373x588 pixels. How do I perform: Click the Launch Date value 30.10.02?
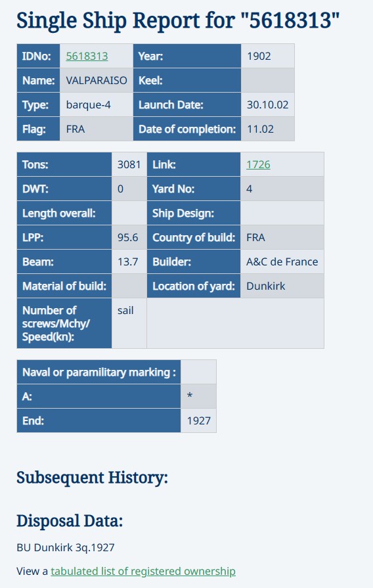click(x=268, y=104)
